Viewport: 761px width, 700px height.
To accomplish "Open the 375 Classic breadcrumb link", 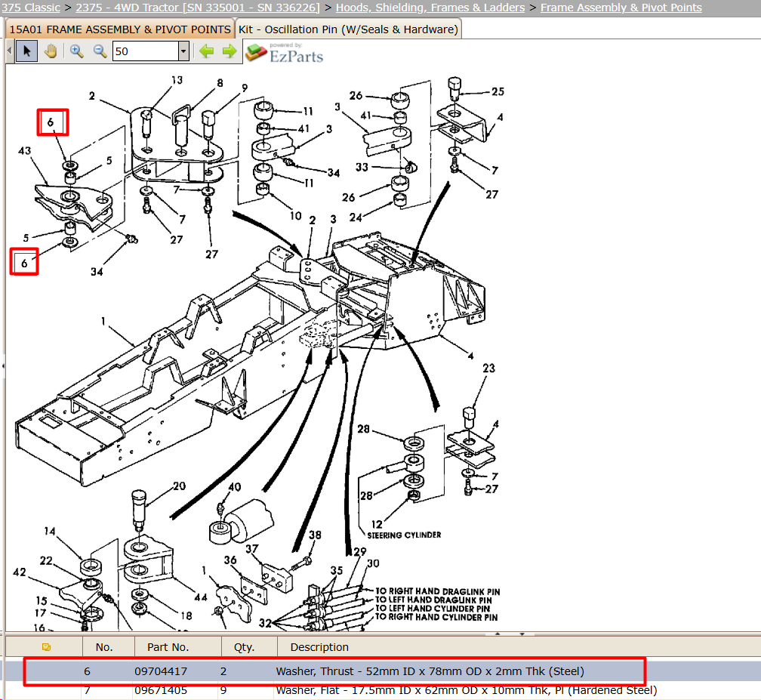I will [x=30, y=8].
